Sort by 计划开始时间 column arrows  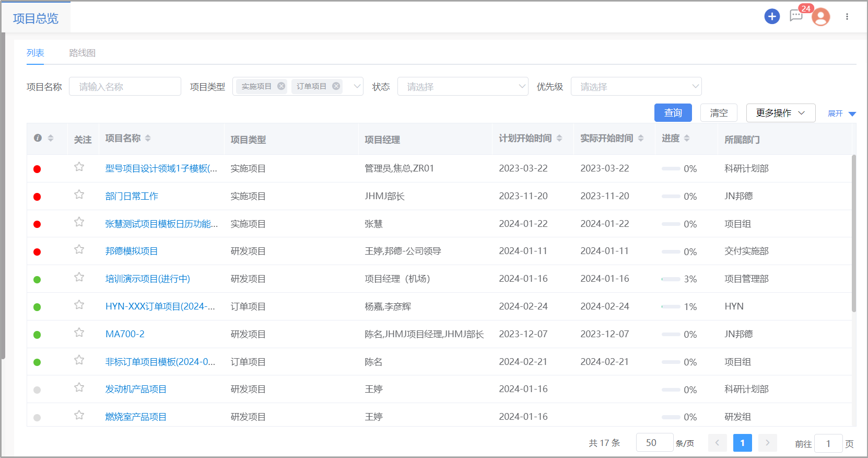click(x=559, y=138)
